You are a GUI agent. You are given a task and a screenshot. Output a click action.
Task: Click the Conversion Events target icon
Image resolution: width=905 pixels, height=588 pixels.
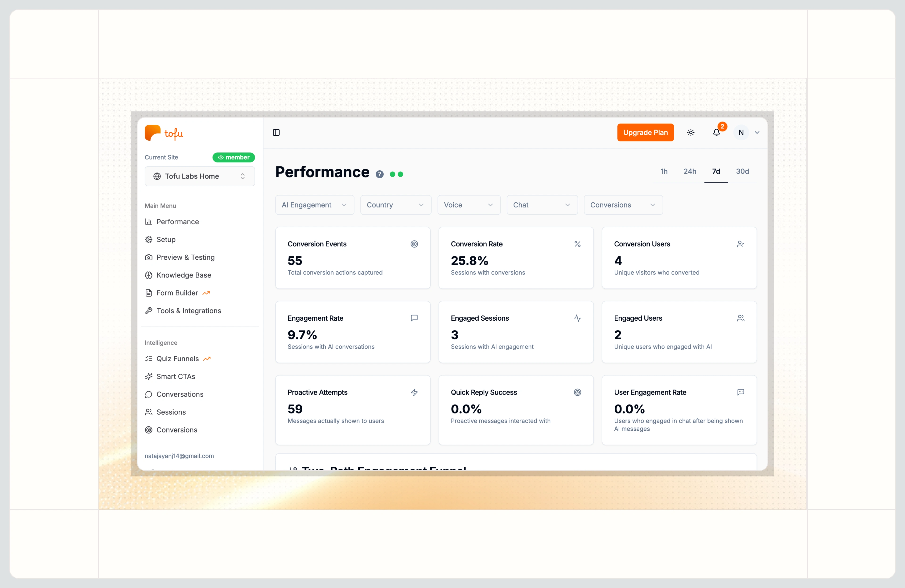[414, 244]
